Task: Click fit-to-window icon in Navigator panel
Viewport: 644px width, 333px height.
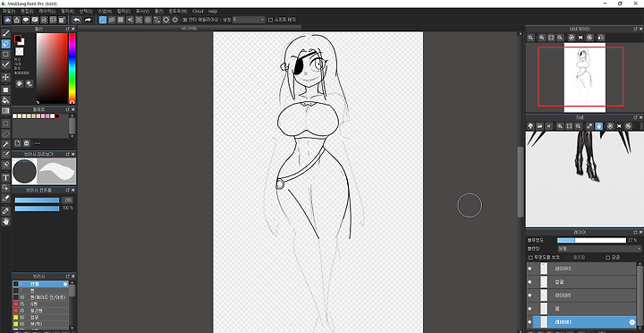Action: (x=551, y=38)
